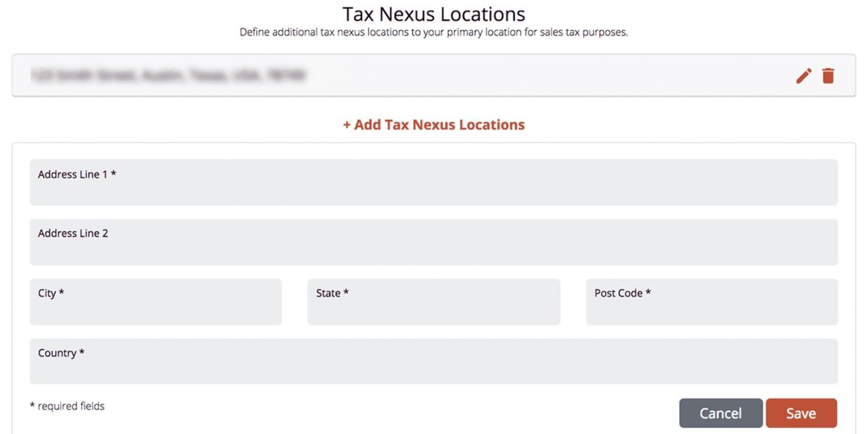The image size is (868, 434).
Task: Click the + Add Tax Nexus Locations link
Action: (x=433, y=124)
